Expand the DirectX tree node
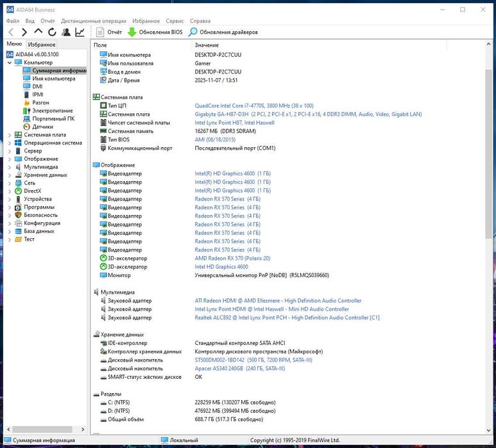 click(10, 191)
